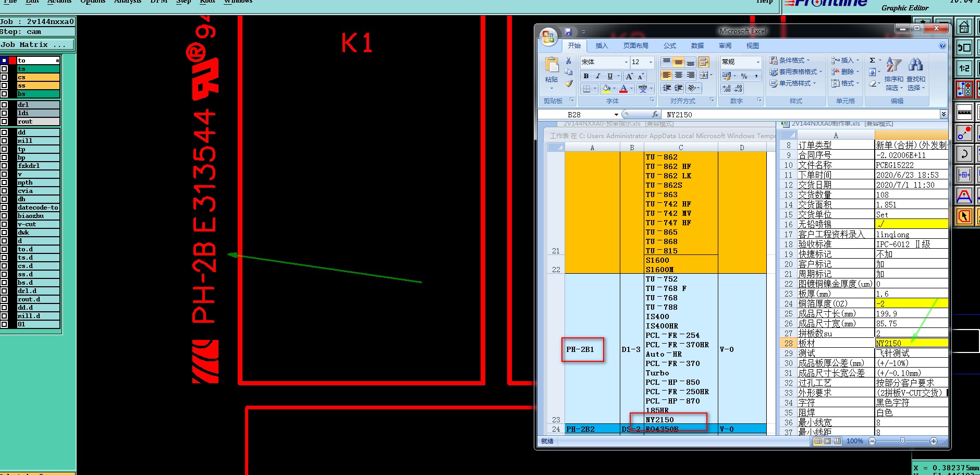Click the Office button in Excel
This screenshot has width=980, height=475.
coord(548,36)
